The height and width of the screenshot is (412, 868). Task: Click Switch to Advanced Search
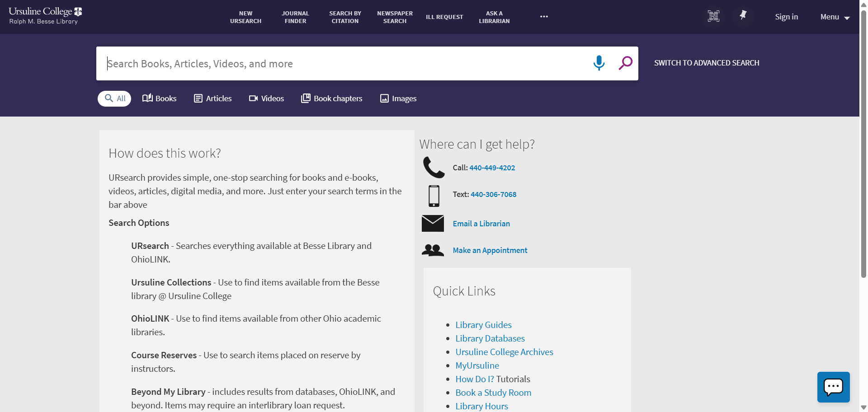tap(707, 63)
